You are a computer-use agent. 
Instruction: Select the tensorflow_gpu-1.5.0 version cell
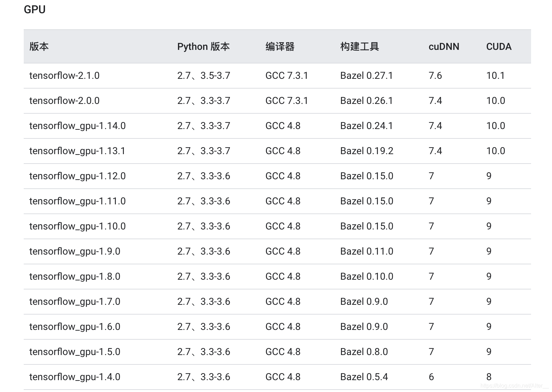pyautogui.click(x=75, y=352)
